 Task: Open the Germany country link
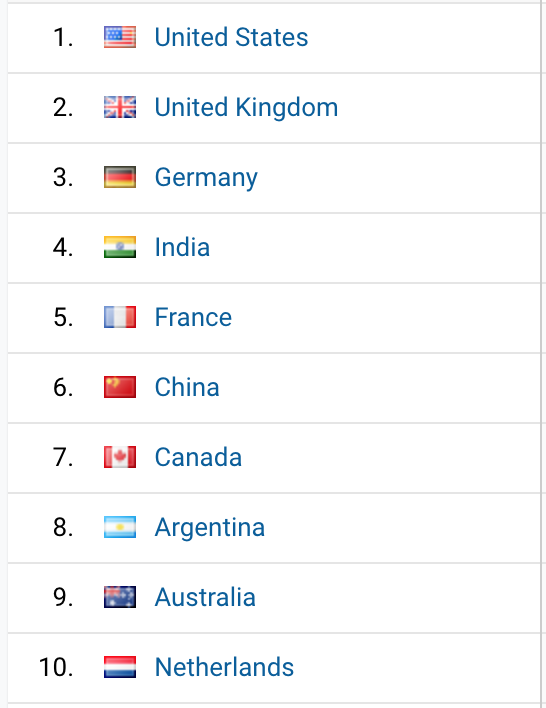206,178
